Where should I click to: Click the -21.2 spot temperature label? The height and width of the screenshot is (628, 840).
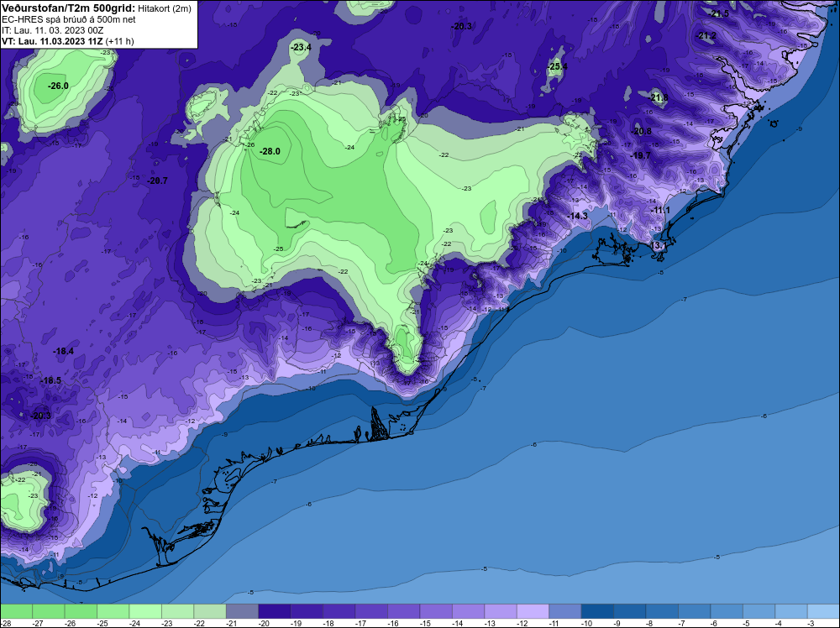point(706,35)
